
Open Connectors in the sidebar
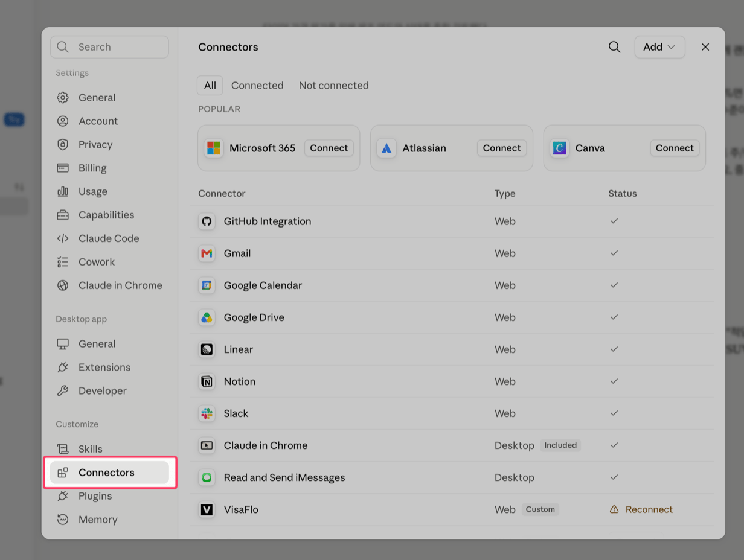109,472
